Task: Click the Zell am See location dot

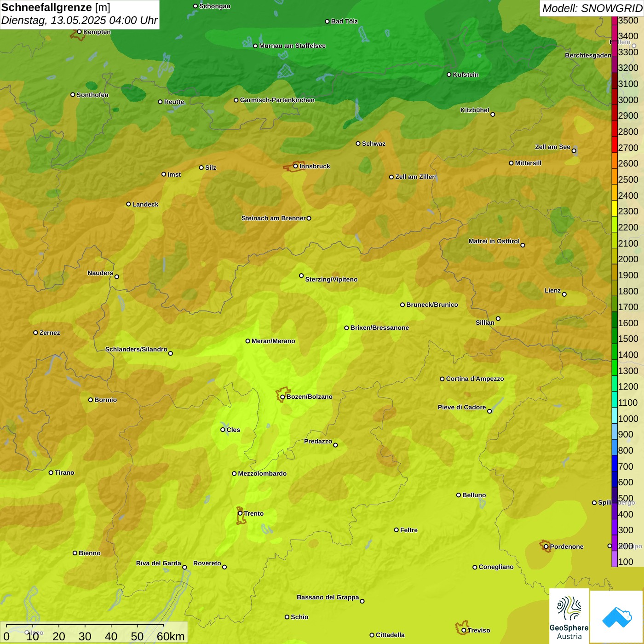Action: pyautogui.click(x=574, y=150)
